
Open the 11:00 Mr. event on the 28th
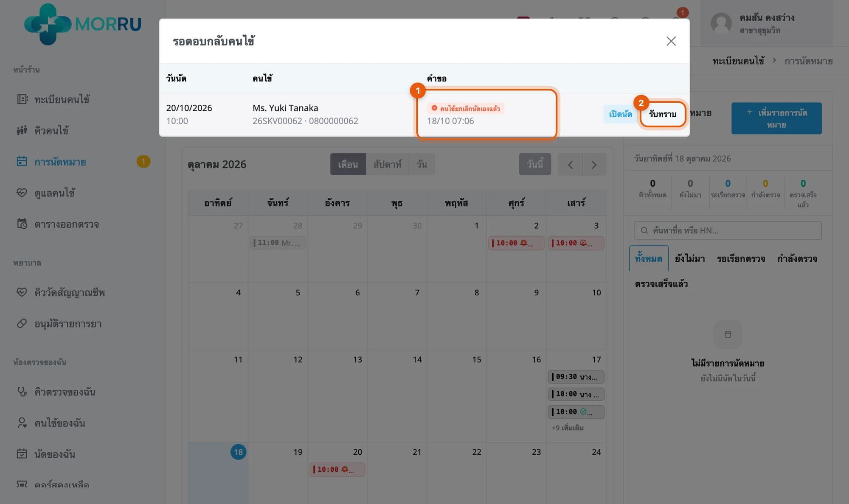[x=278, y=243]
